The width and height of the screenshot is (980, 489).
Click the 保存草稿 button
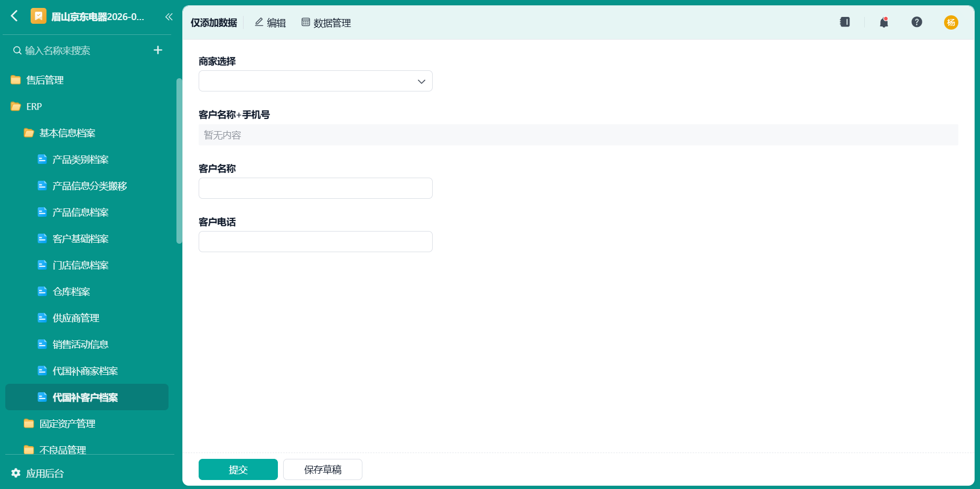(323, 469)
